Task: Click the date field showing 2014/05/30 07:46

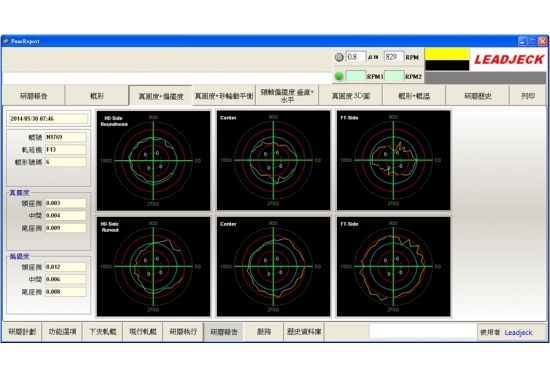Action: coord(48,119)
